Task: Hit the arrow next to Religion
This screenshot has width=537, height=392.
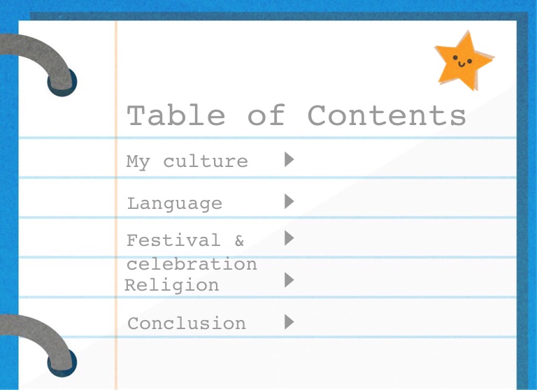Action: click(289, 280)
